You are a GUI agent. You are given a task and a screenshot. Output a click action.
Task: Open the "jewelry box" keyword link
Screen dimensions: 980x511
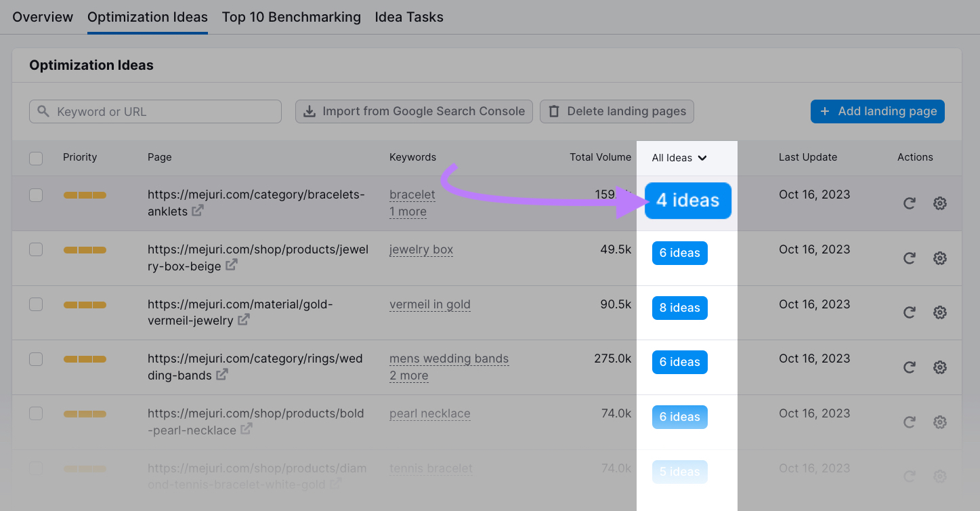click(x=421, y=249)
